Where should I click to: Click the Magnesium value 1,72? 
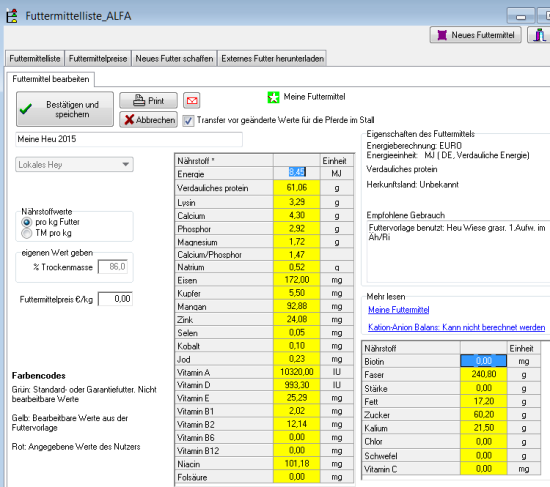(297, 242)
